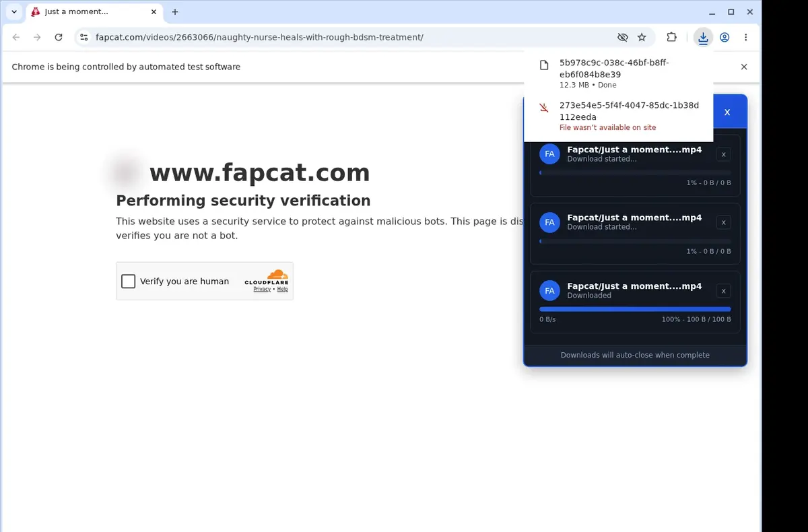
Task: Cancel the second Fapcat download item
Action: pos(723,222)
